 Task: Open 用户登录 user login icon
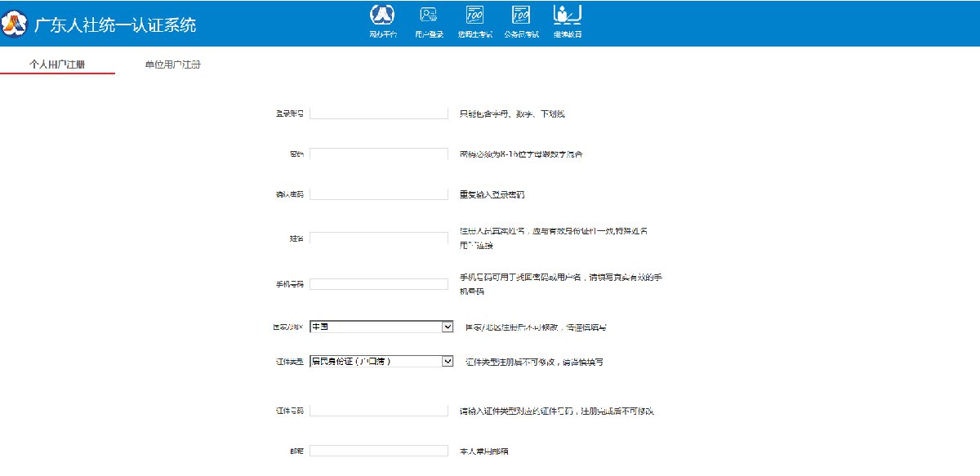pos(429,15)
